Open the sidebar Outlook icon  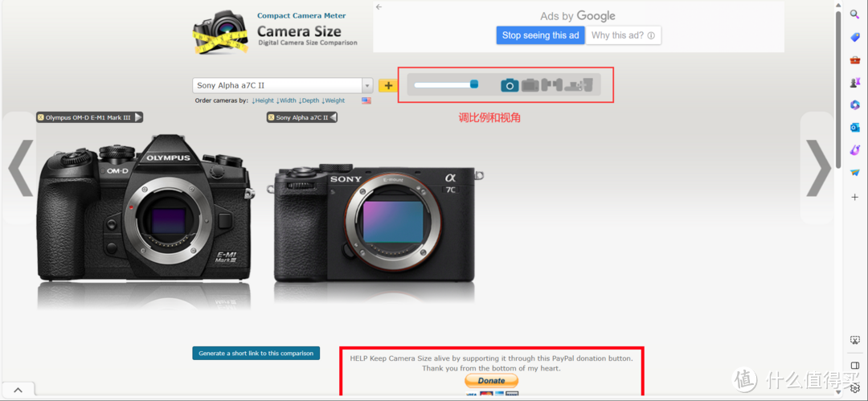[x=854, y=128]
